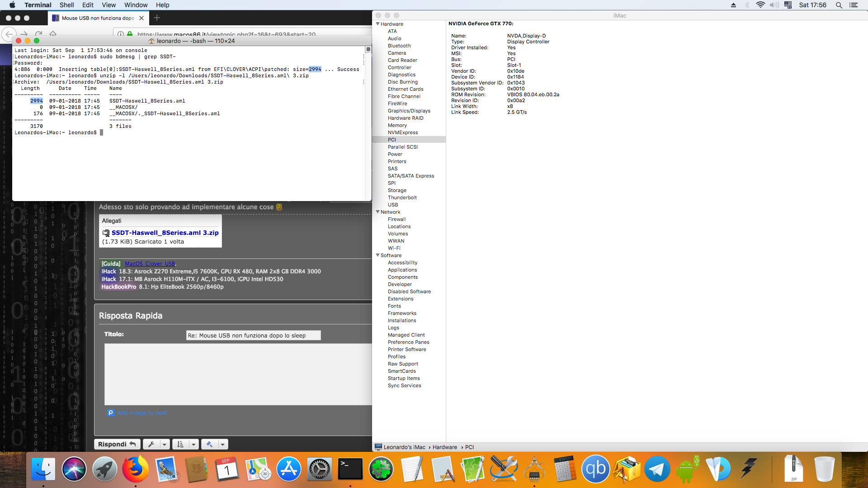Download SSDT-Haswell_8Series.aml 3.zip attachment
Image resolution: width=868 pixels, height=488 pixels.
pyautogui.click(x=165, y=233)
